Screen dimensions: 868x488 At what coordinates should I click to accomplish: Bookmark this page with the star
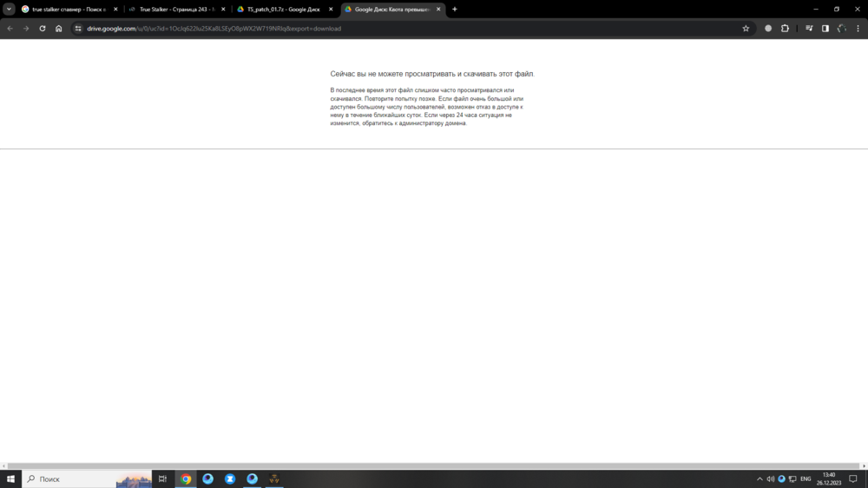pyautogui.click(x=746, y=29)
